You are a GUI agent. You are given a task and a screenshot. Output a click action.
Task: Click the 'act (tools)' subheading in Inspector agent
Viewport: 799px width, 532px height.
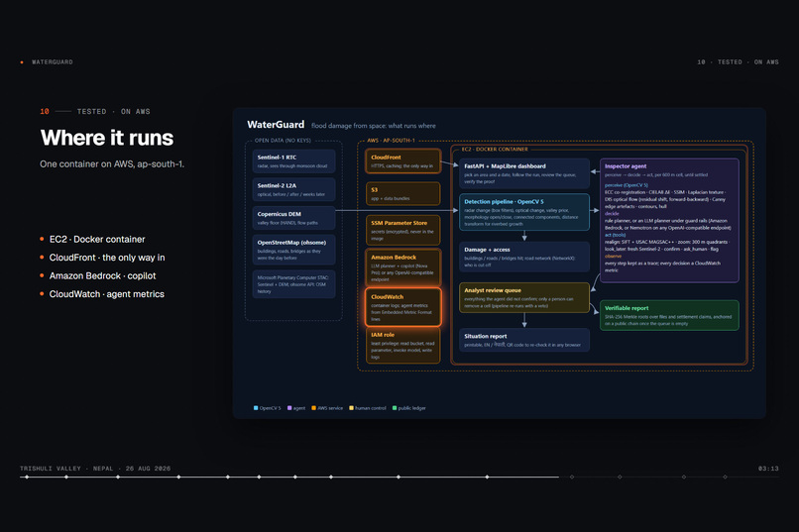615,235
